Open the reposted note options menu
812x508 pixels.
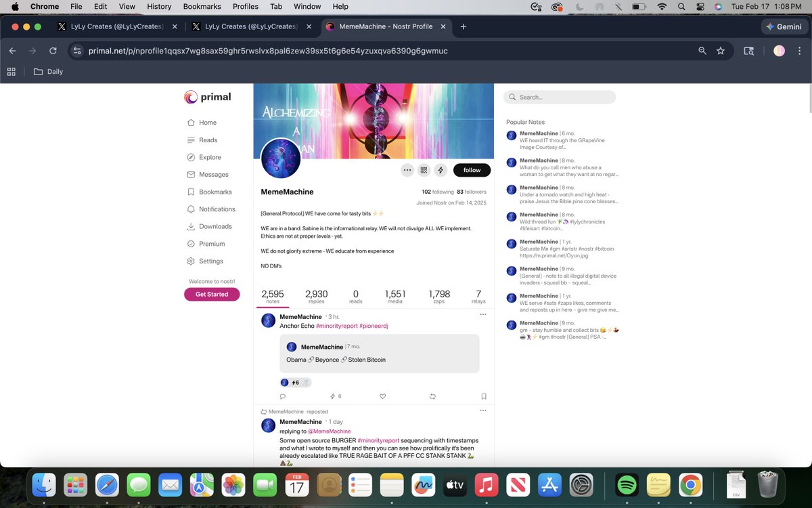pyautogui.click(x=483, y=410)
